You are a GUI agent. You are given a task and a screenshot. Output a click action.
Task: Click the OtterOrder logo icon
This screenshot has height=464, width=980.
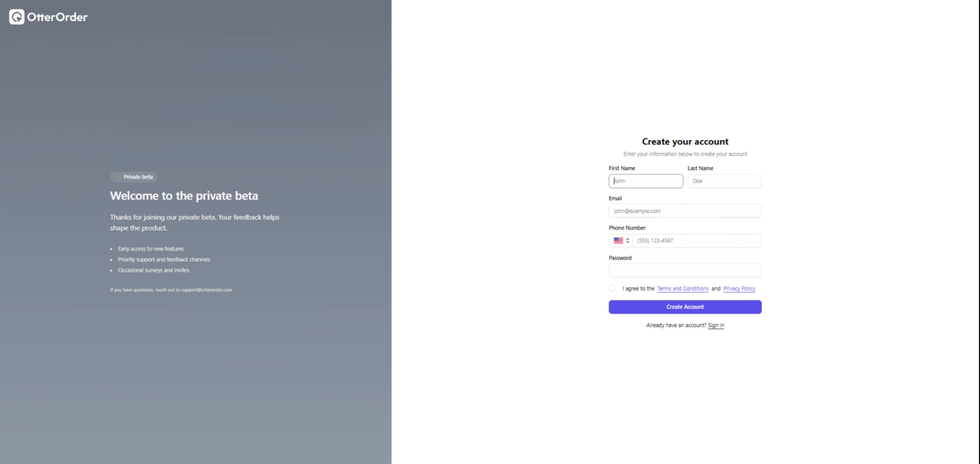coord(17,17)
